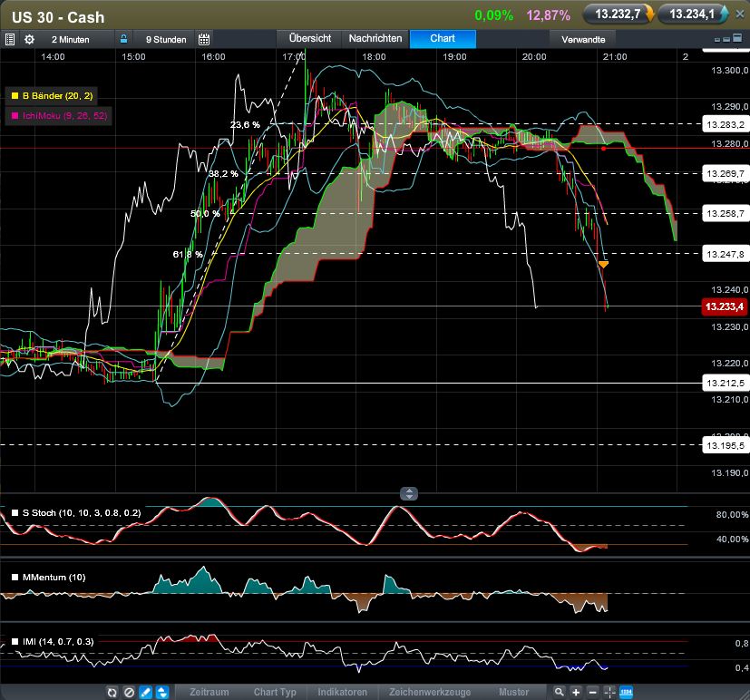Switch to the Nachrichten tab

point(375,38)
